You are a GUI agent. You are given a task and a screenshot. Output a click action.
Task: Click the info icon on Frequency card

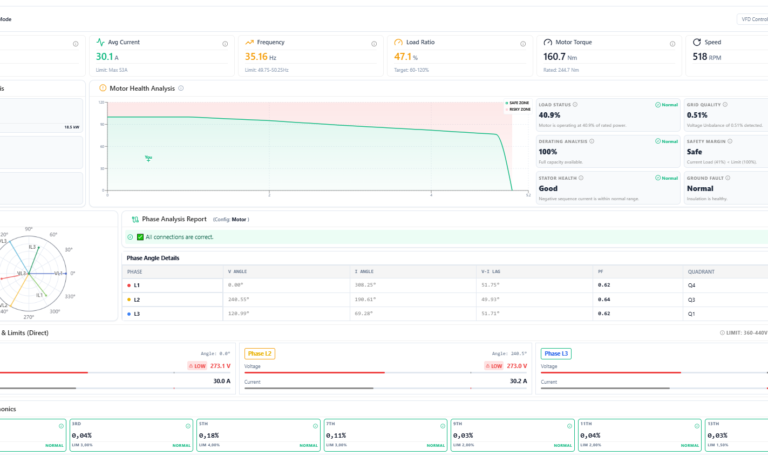[374, 44]
